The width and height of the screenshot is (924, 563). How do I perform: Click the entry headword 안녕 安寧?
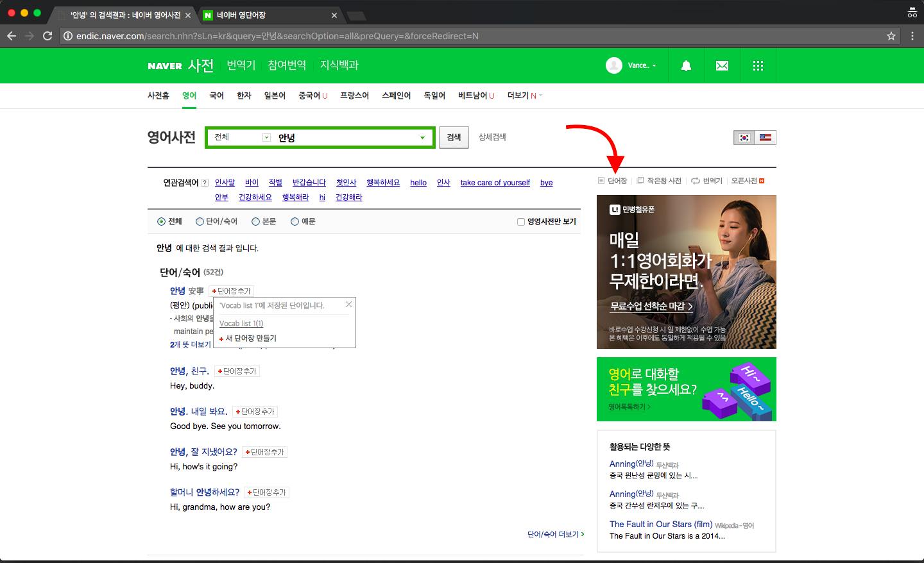187,291
